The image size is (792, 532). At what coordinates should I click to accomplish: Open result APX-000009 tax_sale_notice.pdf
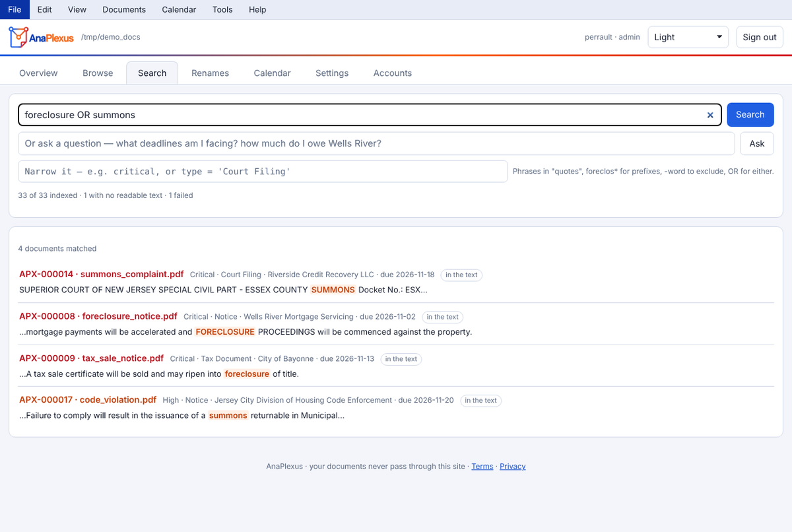[x=91, y=358]
